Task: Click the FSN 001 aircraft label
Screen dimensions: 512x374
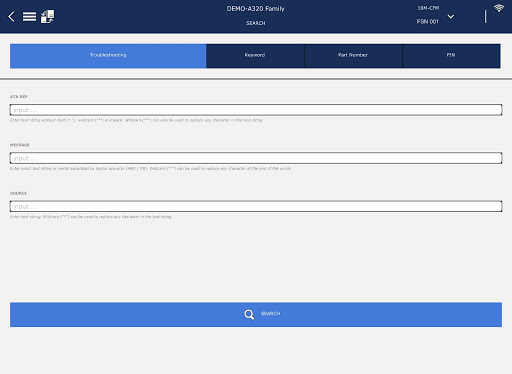Action: (428, 22)
